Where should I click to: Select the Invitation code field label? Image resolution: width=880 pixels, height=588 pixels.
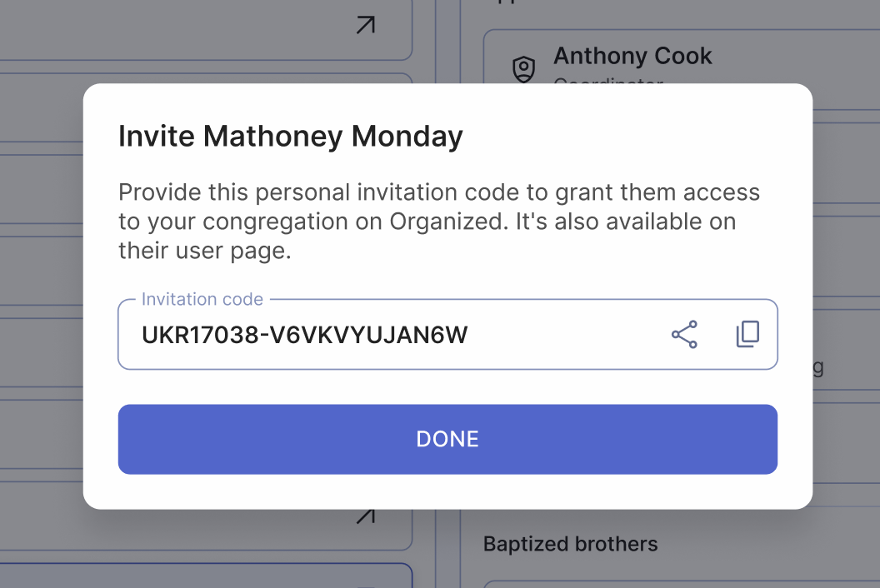pyautogui.click(x=202, y=299)
